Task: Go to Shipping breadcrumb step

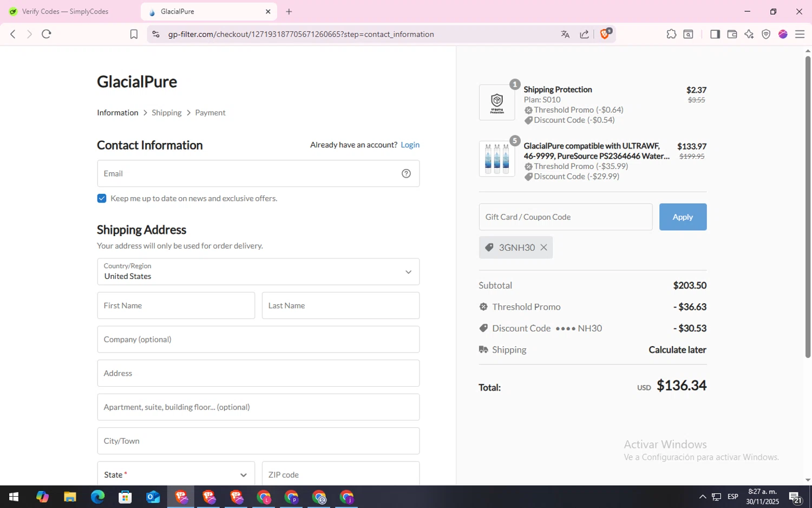Action: click(x=167, y=113)
